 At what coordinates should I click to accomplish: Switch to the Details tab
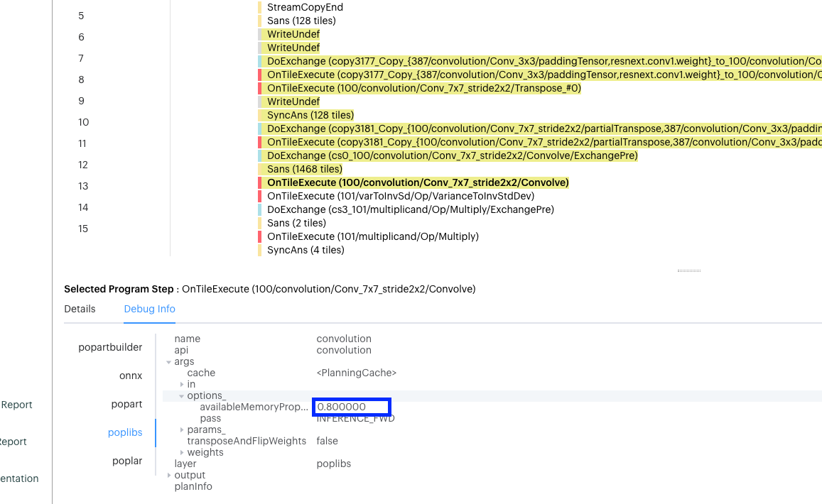point(80,309)
